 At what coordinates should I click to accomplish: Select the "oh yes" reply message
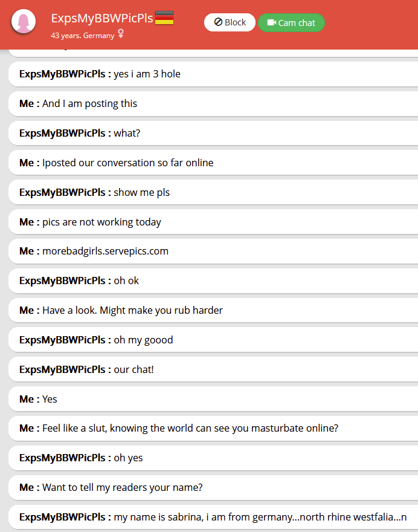pos(128,458)
